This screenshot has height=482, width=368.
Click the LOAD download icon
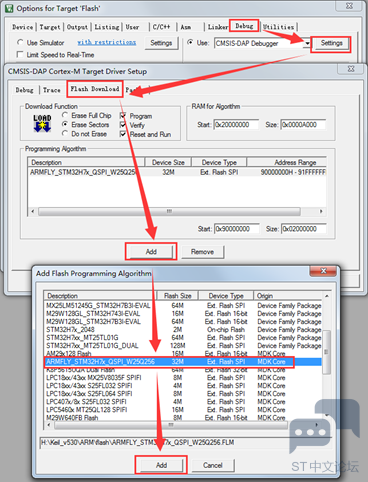(x=42, y=123)
